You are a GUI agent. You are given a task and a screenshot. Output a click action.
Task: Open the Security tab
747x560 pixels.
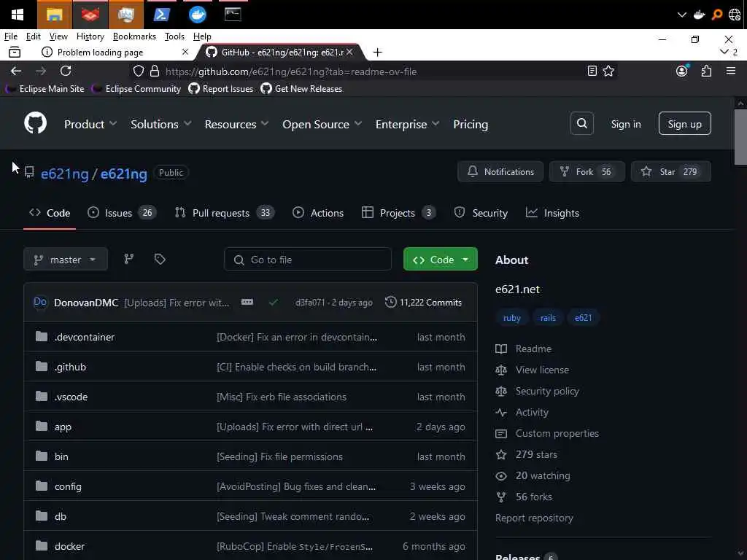click(x=481, y=213)
